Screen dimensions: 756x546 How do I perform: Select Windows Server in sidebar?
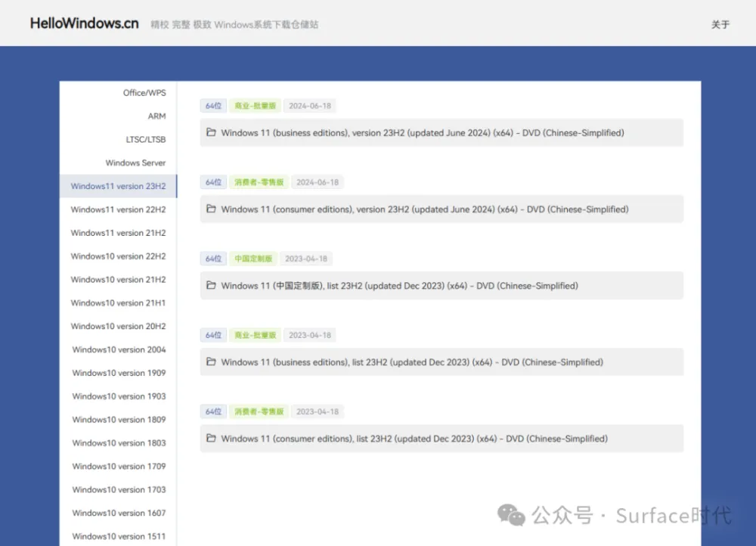click(135, 163)
